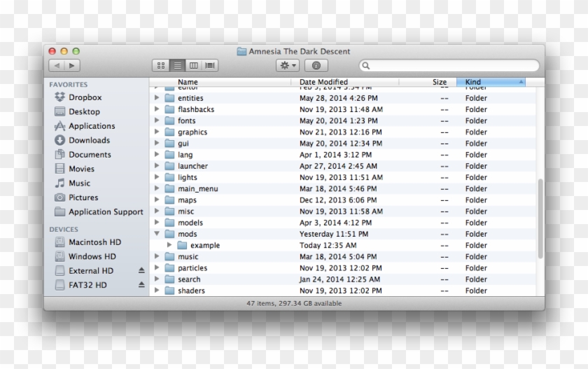The width and height of the screenshot is (588, 369).
Task: Collapse the mods folder
Action: click(157, 234)
